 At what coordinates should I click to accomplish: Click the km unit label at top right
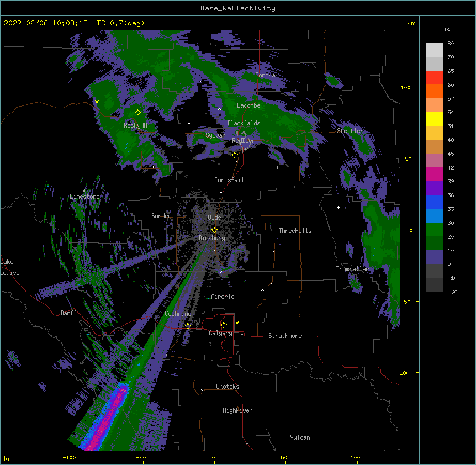point(411,23)
